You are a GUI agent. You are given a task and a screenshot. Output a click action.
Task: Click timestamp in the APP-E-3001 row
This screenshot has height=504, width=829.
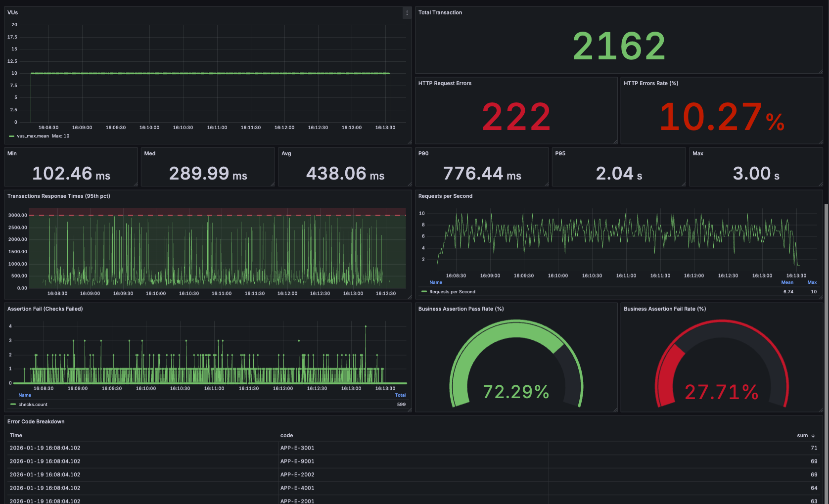(x=45, y=448)
